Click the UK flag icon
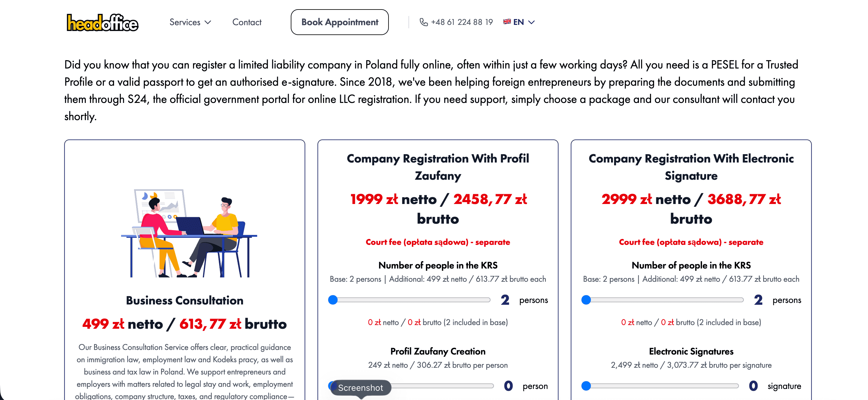Screen dimensions: 868x400 pos(507,22)
